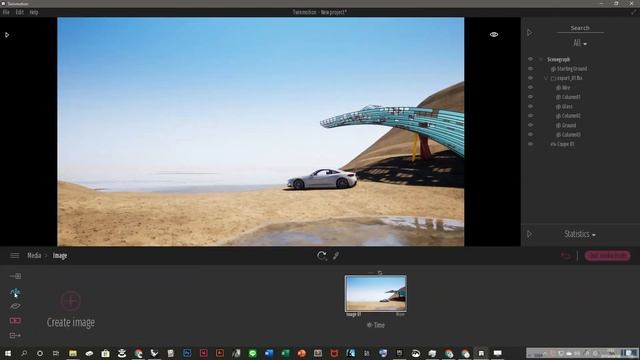Hide the Column03 object
640x360 pixels.
click(530, 134)
